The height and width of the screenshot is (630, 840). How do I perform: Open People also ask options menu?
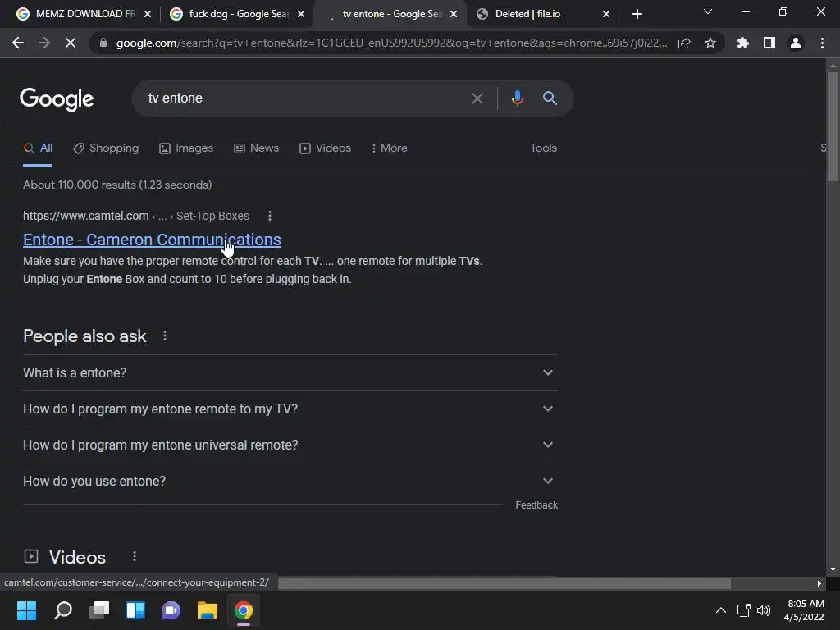tap(164, 336)
